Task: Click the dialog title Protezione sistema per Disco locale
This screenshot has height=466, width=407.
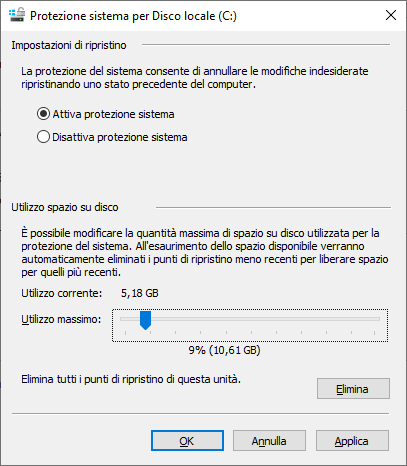Action: tap(133, 16)
